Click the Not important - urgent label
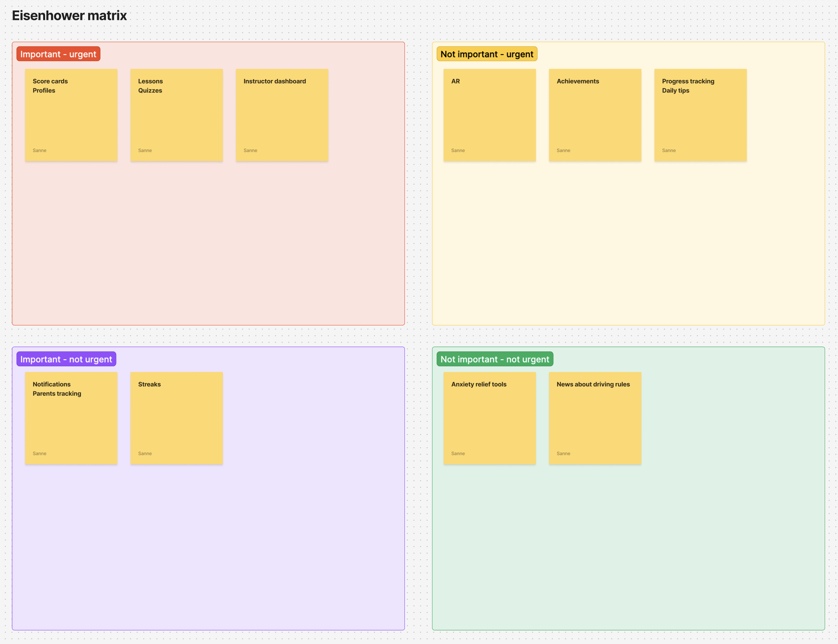The width and height of the screenshot is (838, 644). pos(486,54)
